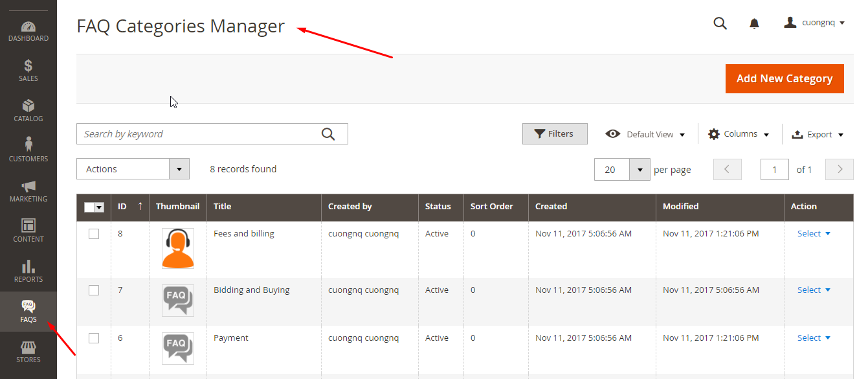The image size is (868, 379).
Task: Tick checkbox for Fees and billing row
Action: click(x=94, y=234)
